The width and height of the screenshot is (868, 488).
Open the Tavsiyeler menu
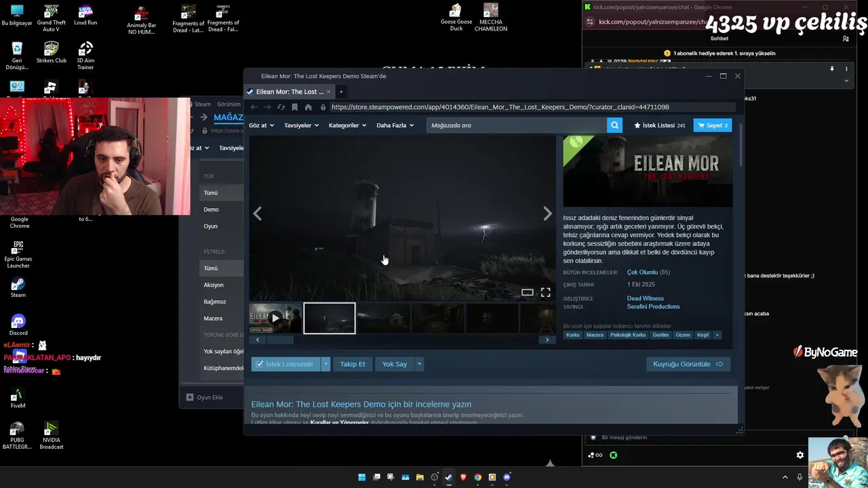click(301, 125)
